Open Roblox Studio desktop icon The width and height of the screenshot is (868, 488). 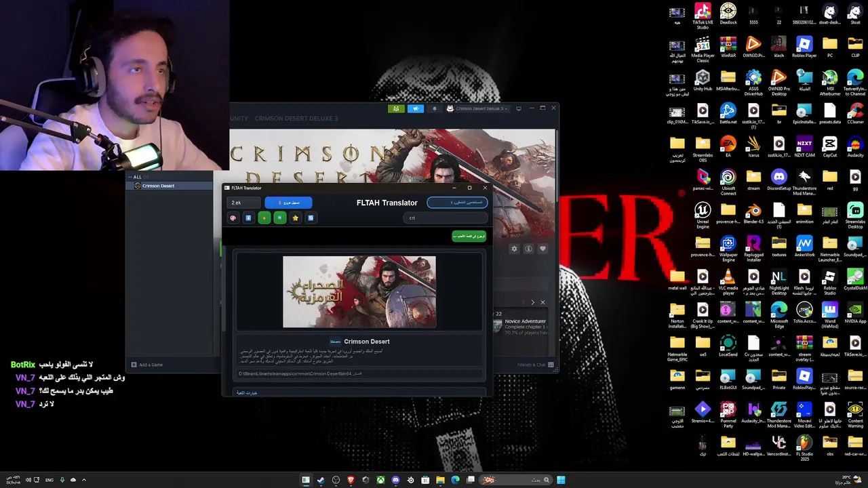(x=830, y=282)
